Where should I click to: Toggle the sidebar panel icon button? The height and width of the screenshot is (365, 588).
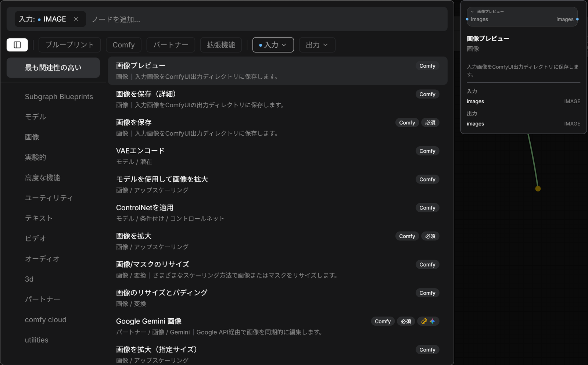[17, 45]
